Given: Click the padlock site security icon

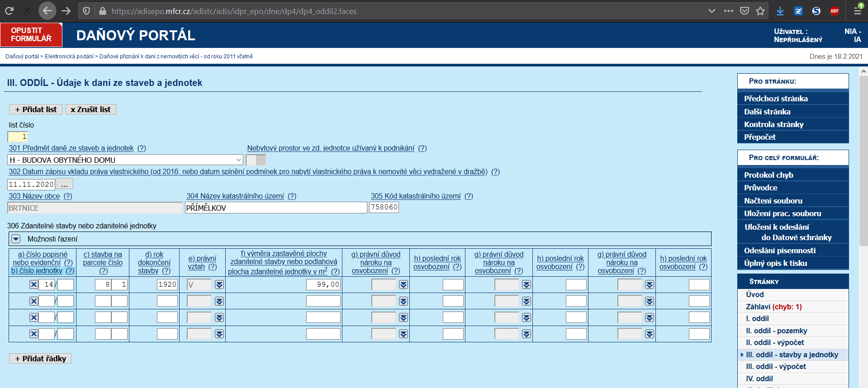Looking at the screenshot, I should pos(103,11).
